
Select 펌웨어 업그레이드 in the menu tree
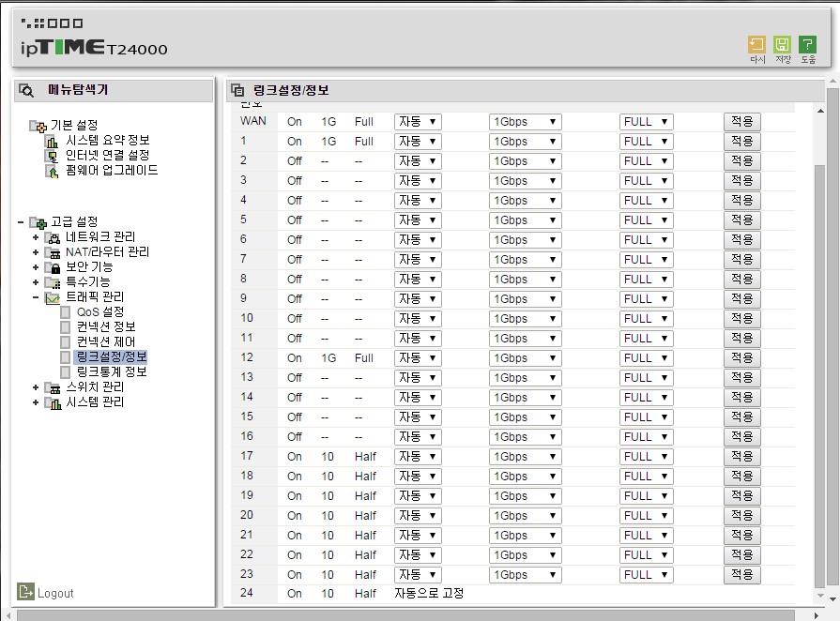[112, 170]
